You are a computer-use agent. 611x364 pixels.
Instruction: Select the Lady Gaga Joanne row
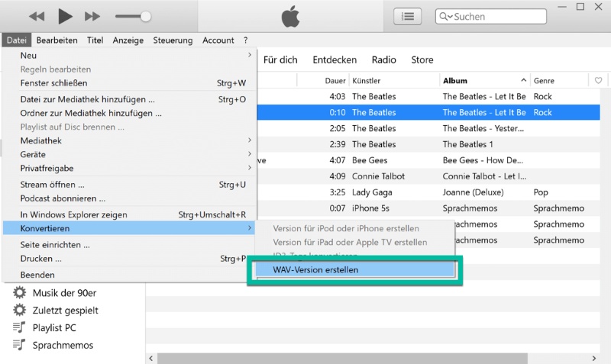point(428,192)
